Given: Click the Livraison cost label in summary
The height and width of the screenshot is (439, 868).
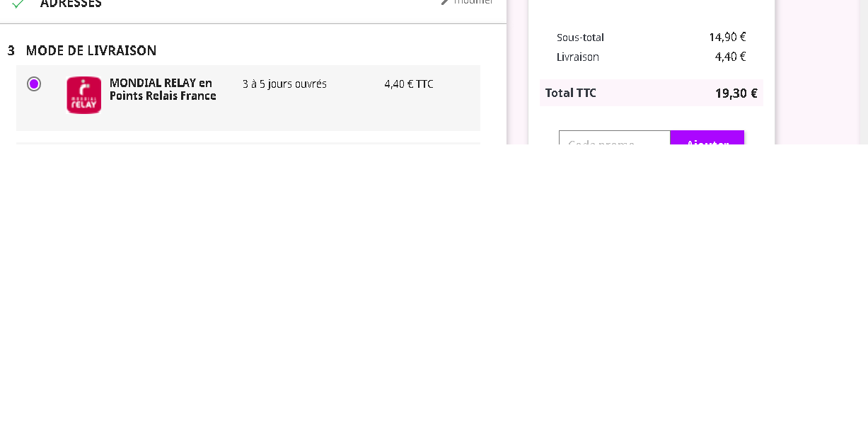Looking at the screenshot, I should pos(577,57).
